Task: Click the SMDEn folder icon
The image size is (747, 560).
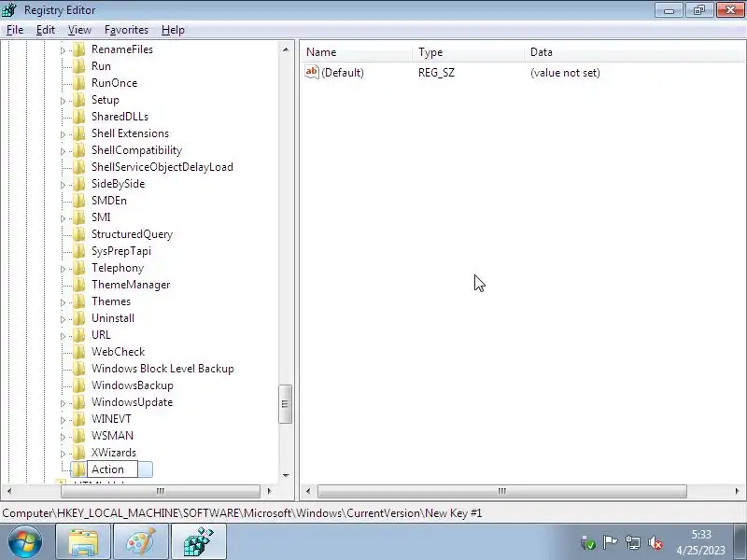Action: 78,201
